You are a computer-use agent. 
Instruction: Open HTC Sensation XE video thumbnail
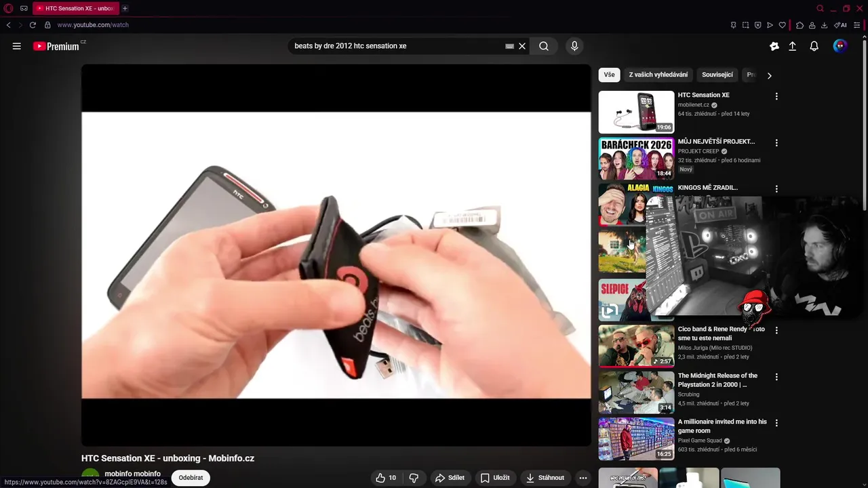[636, 112]
